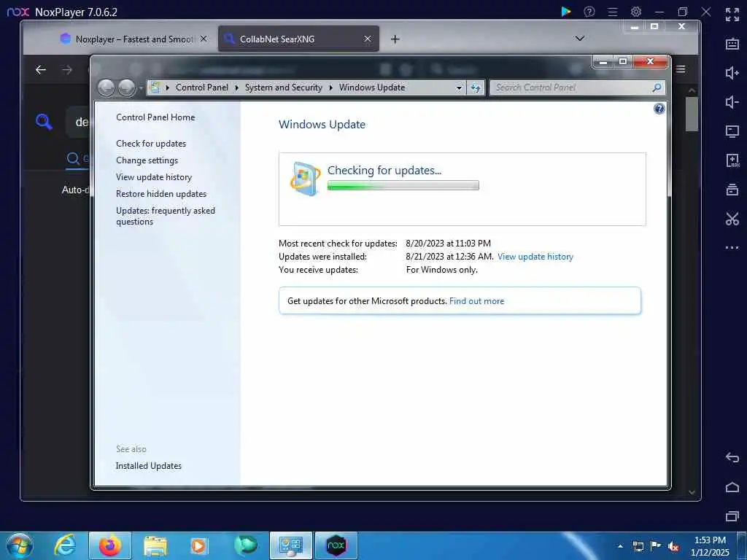Switch to Firefox in taskbar
This screenshot has width=747, height=560.
(x=110, y=545)
